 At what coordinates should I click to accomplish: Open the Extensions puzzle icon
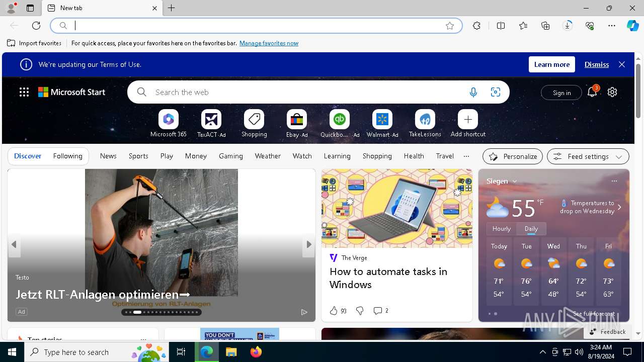click(476, 26)
